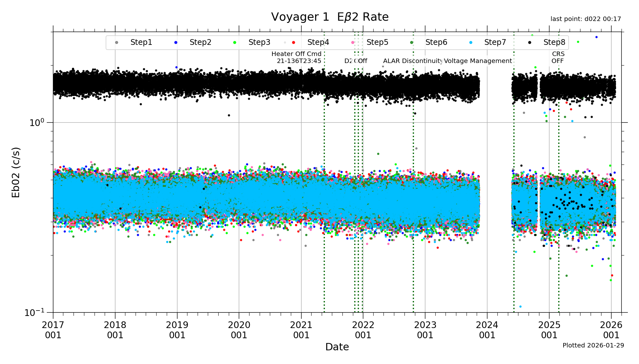Click the ALAR Discontinuity annotation label
Image resolution: width=639 pixels, height=364 pixels.
pos(413,61)
